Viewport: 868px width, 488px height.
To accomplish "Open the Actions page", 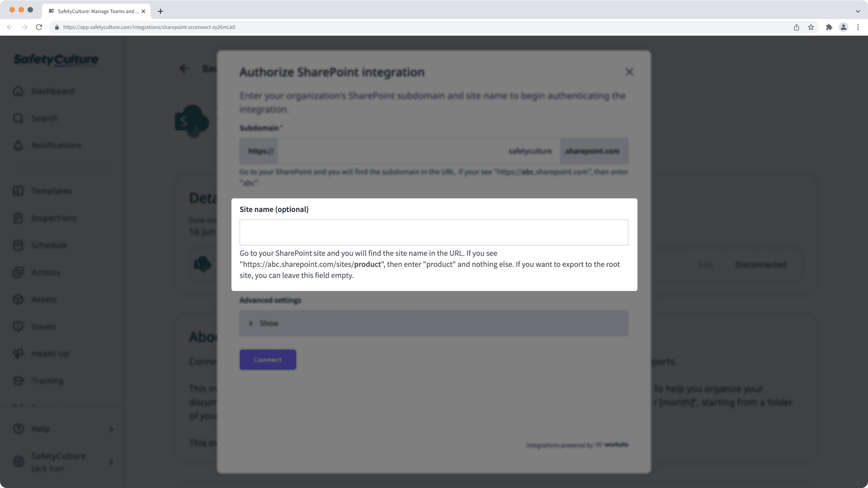I will point(45,272).
